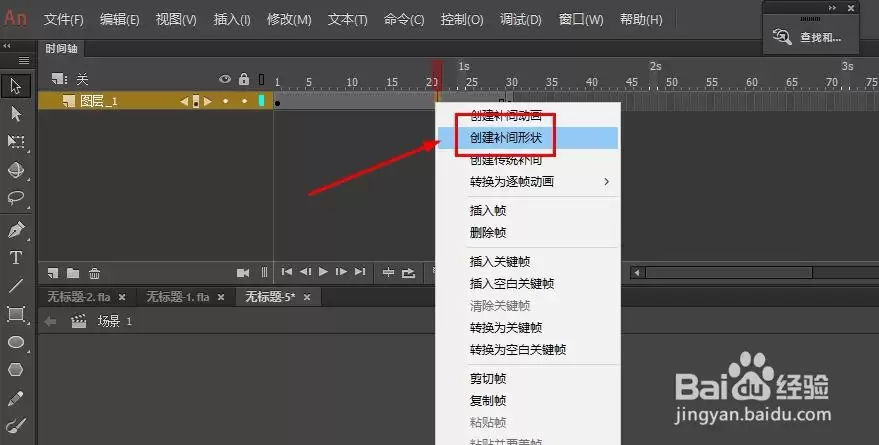879x445 pixels.
Task: Expand 转换为逐帧动画 submenu arrow
Action: pyautogui.click(x=607, y=182)
